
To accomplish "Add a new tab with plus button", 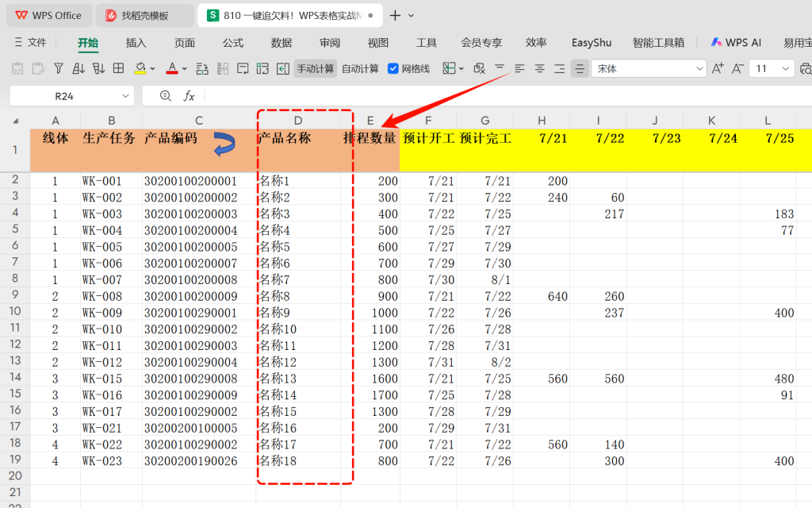I will [x=395, y=16].
